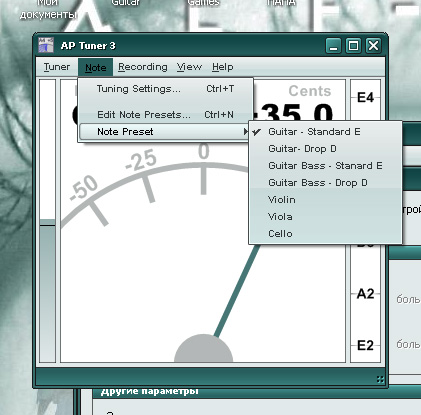The width and height of the screenshot is (421, 415).
Task: Click the Cents label
Action: tap(310, 91)
